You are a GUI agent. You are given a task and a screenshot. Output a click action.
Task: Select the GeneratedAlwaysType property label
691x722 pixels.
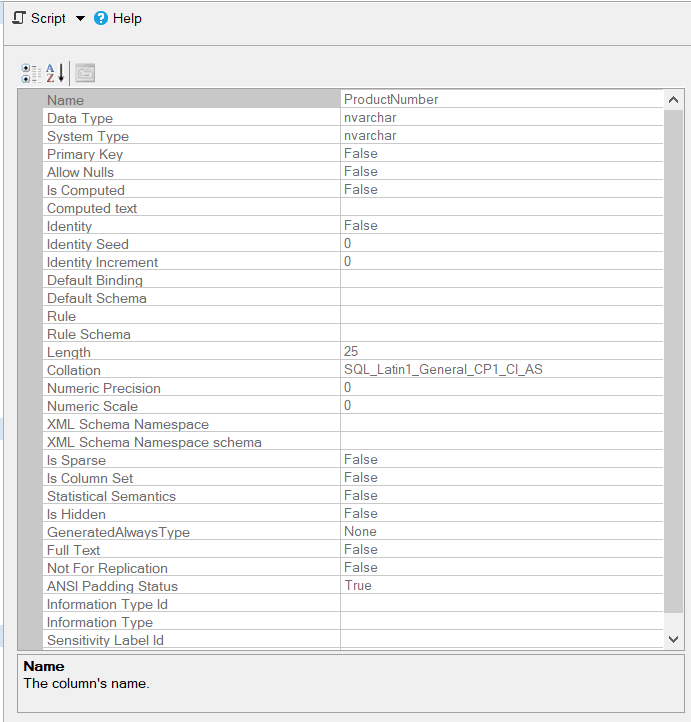tap(118, 532)
